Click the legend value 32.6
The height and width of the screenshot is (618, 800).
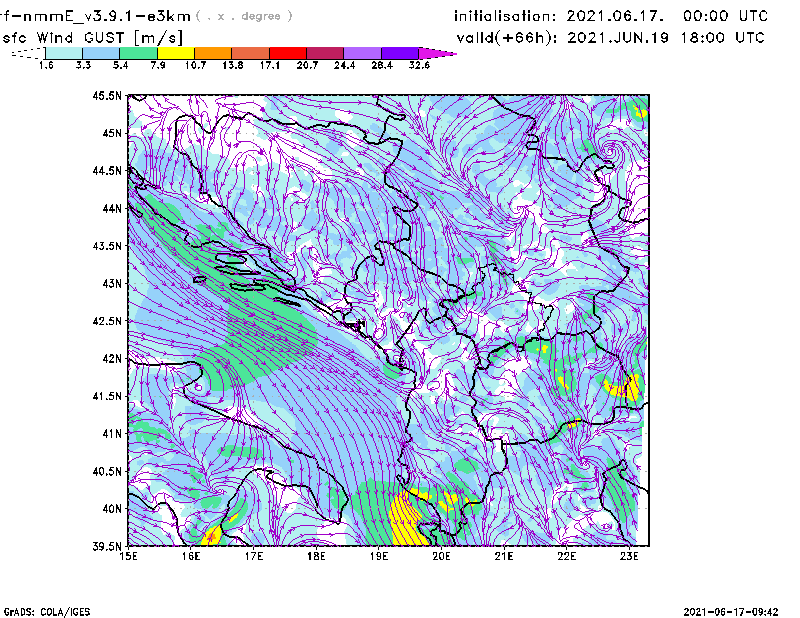coord(419,65)
